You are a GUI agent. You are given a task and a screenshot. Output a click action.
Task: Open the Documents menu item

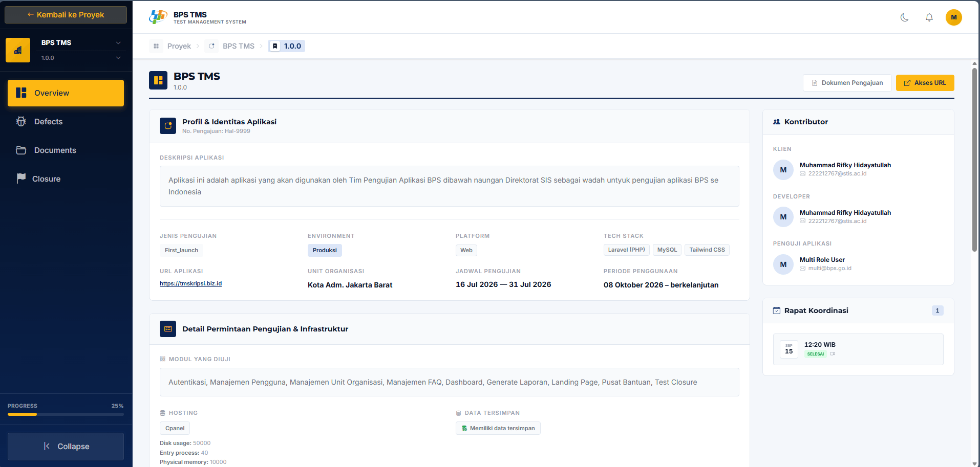(66, 150)
